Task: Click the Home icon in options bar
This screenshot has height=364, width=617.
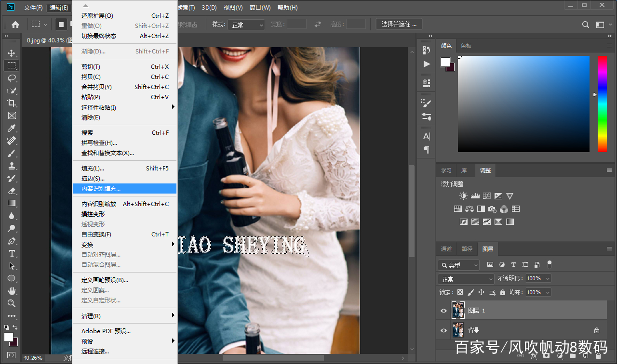Action: click(15, 25)
